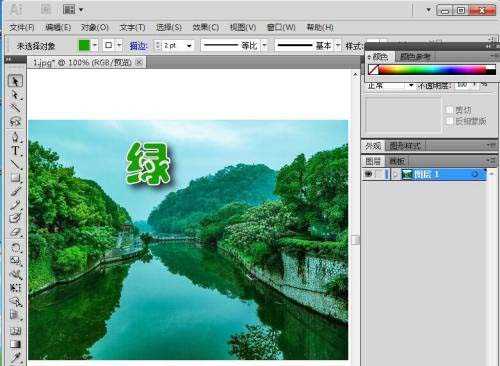Open the stroke weight 2 pt dropdown

coord(189,45)
